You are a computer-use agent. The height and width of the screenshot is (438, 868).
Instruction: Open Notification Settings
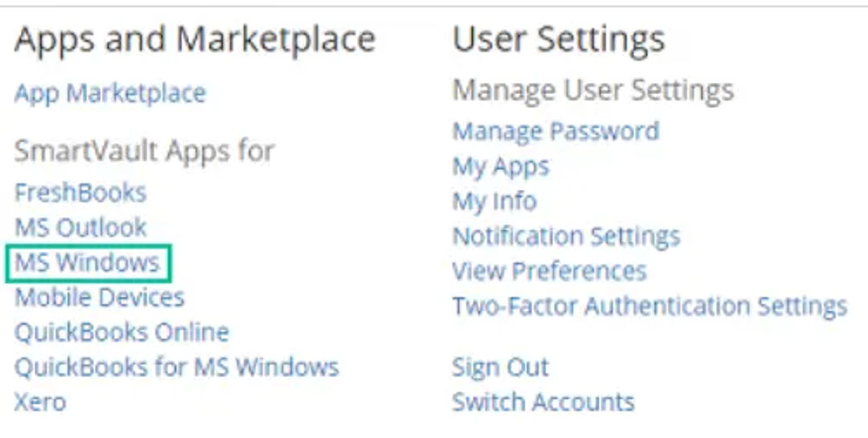pos(566,236)
